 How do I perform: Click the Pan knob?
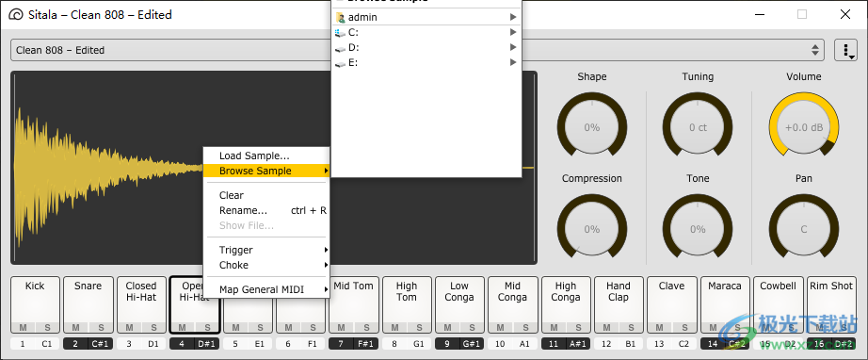coord(804,229)
